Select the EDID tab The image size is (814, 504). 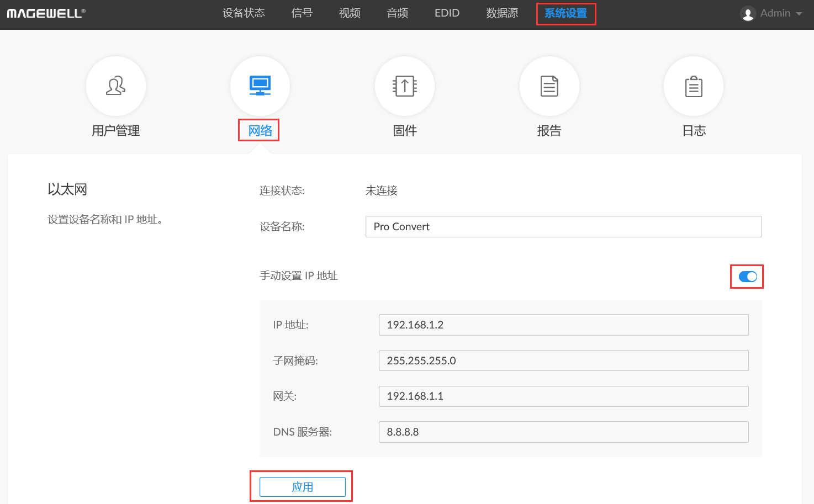click(x=447, y=13)
